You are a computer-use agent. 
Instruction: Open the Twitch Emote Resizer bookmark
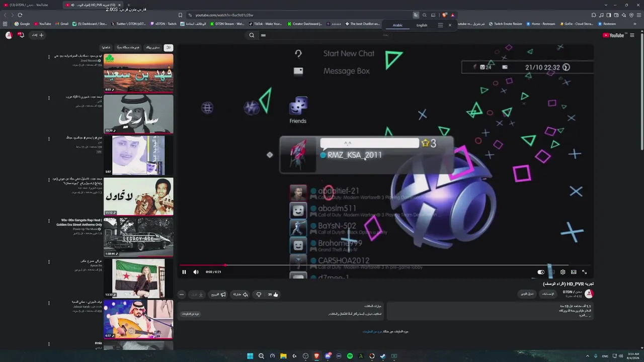tap(506, 24)
